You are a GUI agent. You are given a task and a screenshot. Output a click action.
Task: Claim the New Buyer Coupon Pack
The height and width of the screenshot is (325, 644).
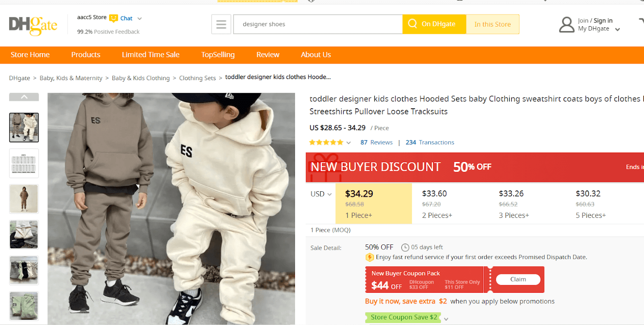(518, 279)
